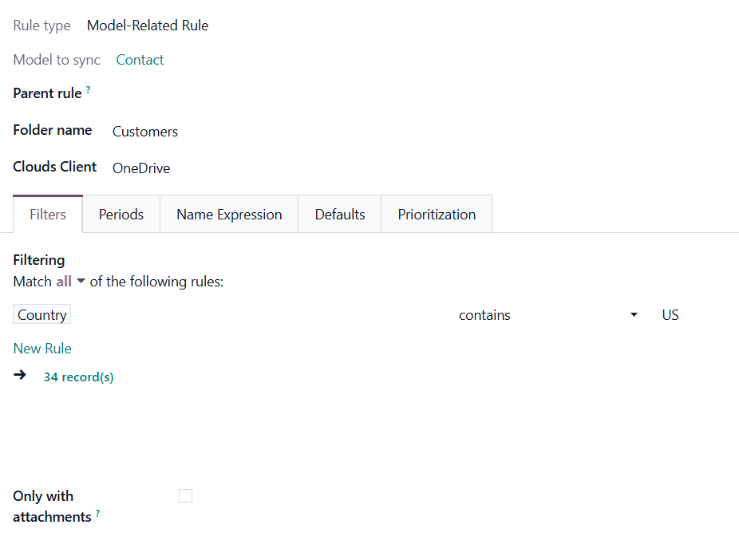Click the Model-Related Rule type value
Image resolution: width=739 pixels, height=560 pixels.
tap(148, 26)
